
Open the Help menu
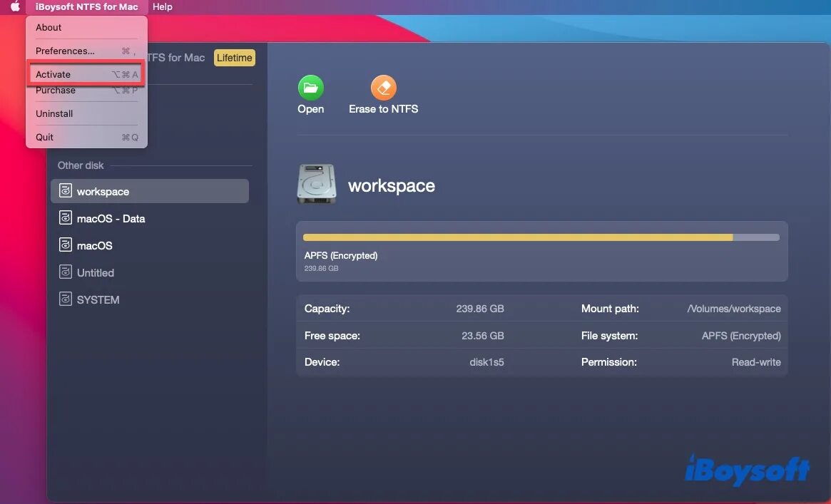coord(162,7)
